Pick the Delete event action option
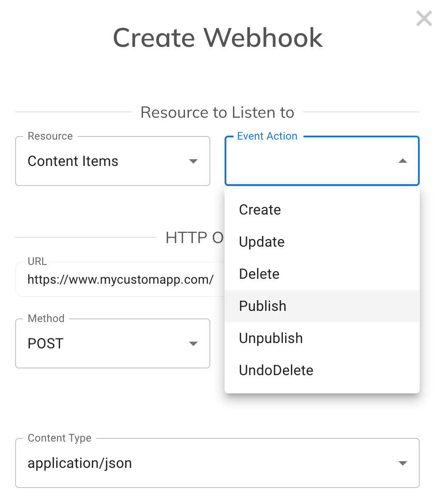Image resolution: width=442 pixels, height=504 pixels. (259, 274)
